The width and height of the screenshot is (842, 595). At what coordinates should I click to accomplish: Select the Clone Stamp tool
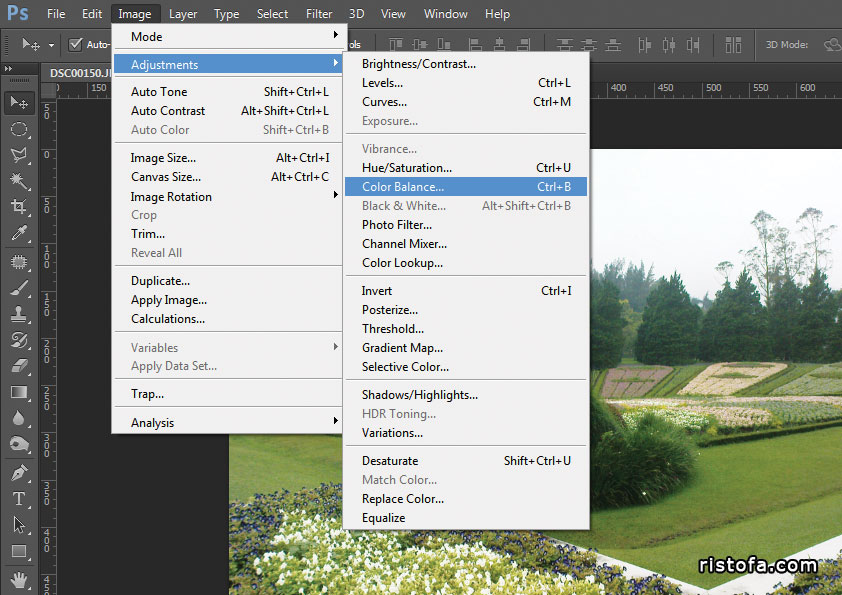(19, 314)
